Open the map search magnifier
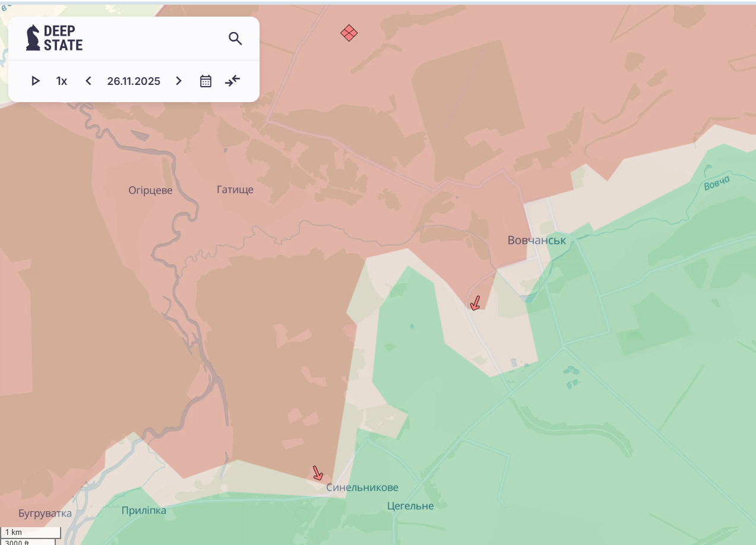Viewport: 756px width, 545px height. coord(235,39)
